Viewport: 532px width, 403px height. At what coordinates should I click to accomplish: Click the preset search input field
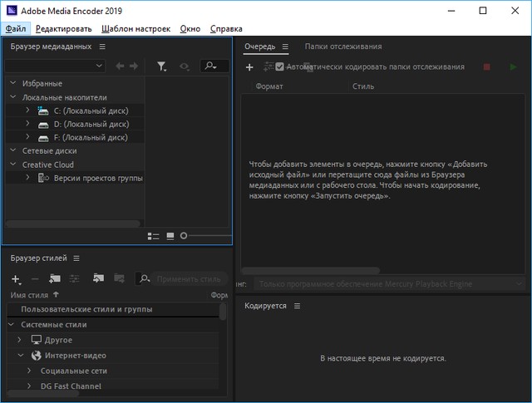(188, 279)
